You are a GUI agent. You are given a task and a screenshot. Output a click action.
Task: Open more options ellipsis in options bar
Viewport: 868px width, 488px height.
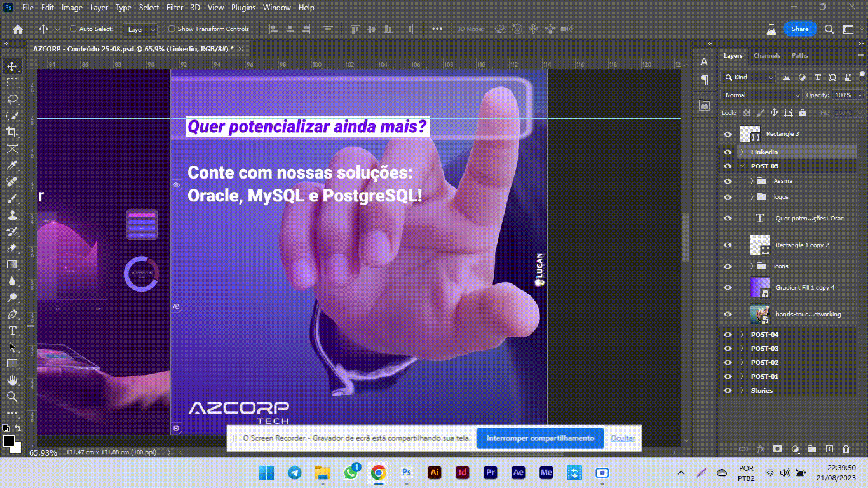[437, 29]
